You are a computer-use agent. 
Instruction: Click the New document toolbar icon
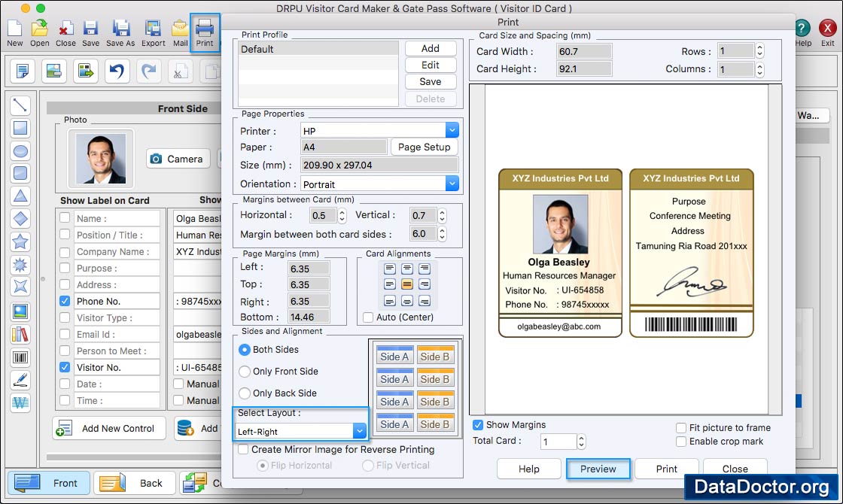click(14, 33)
